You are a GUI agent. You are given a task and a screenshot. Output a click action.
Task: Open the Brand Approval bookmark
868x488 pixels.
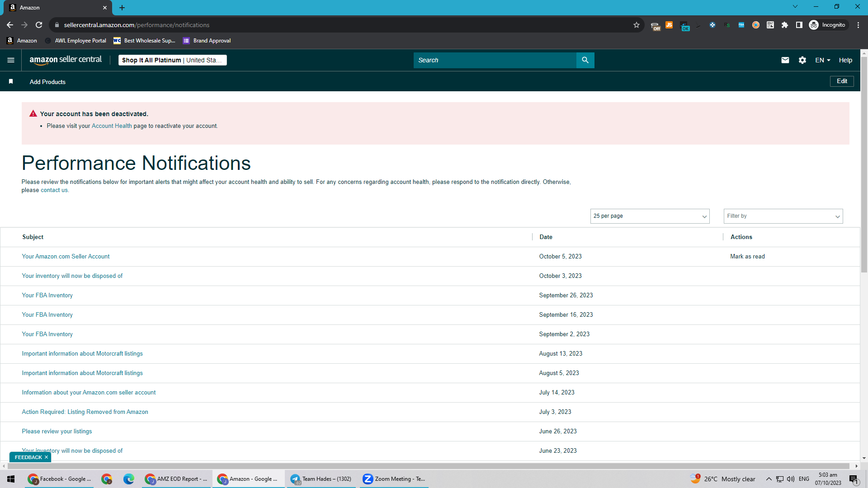tap(207, 41)
